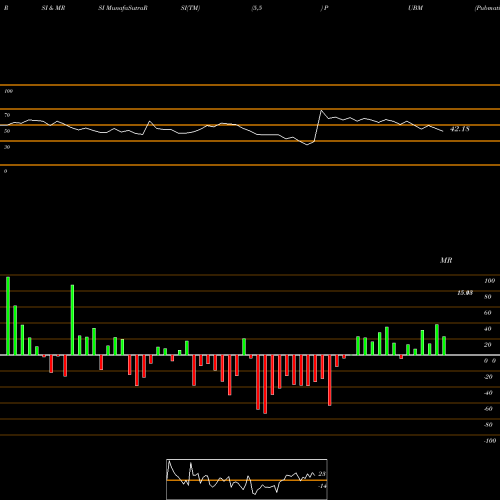Click the -100 label on MR axis

pos(490,441)
